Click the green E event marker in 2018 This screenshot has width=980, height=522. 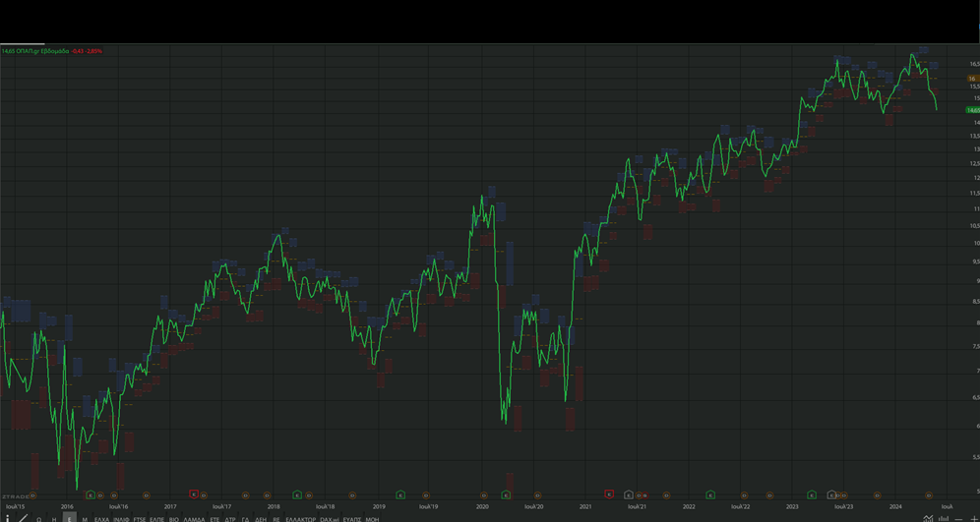[297, 494]
